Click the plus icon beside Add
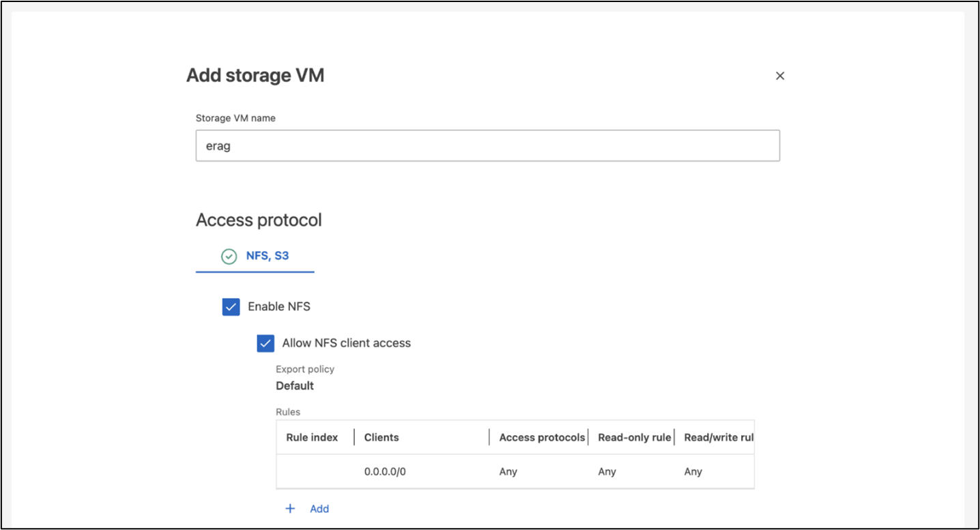 point(290,509)
